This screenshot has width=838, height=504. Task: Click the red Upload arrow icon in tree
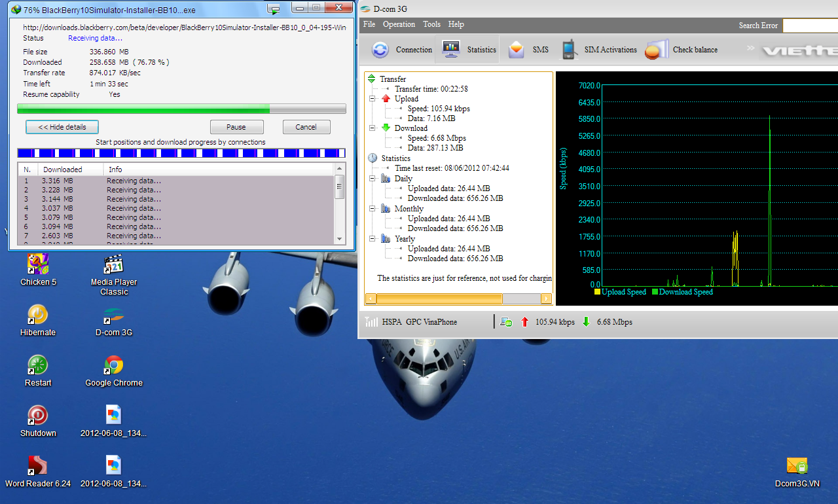coord(386,98)
